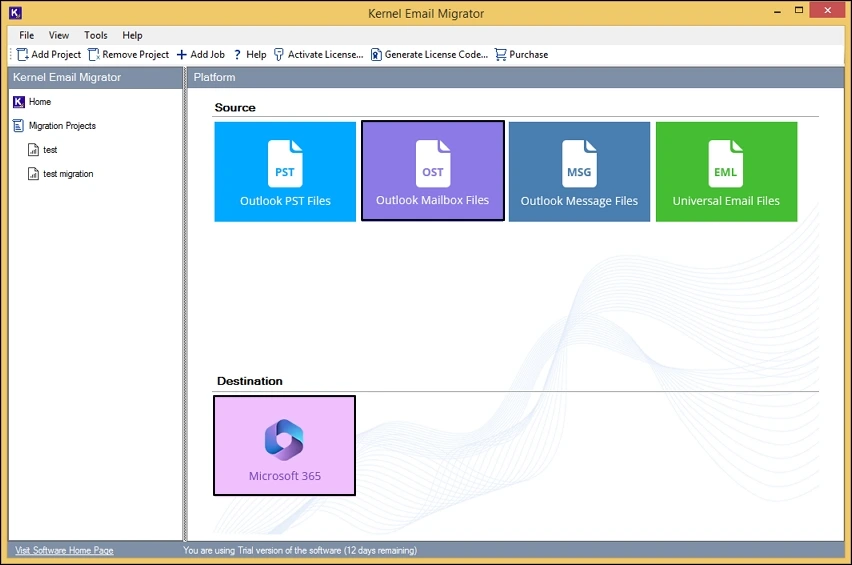The image size is (852, 565).
Task: Open the Visit Software Home Page link
Action: tap(64, 550)
